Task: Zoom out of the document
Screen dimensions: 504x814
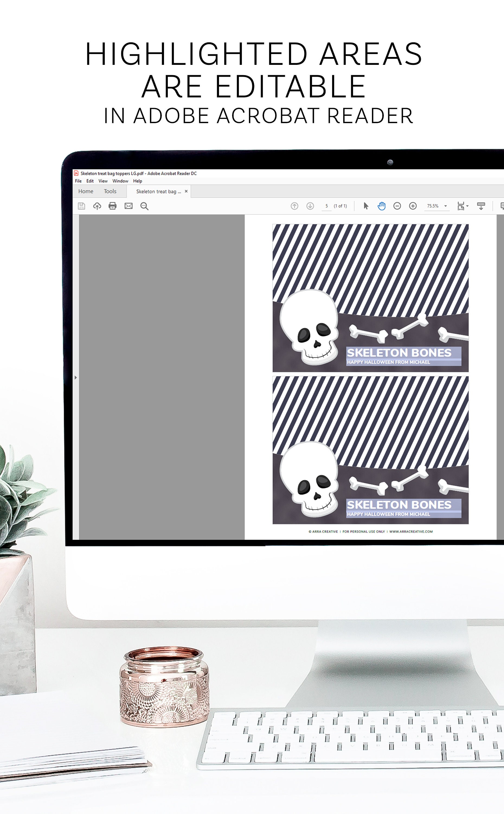Action: [397, 206]
